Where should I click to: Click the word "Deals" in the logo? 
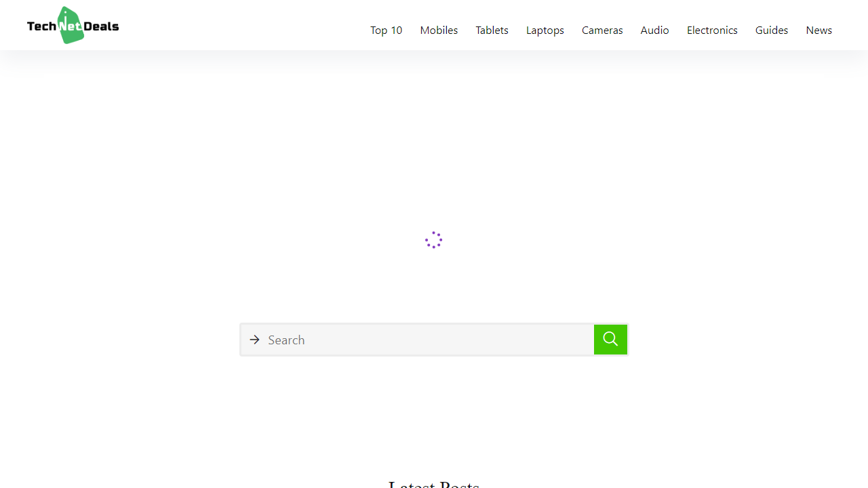(101, 26)
